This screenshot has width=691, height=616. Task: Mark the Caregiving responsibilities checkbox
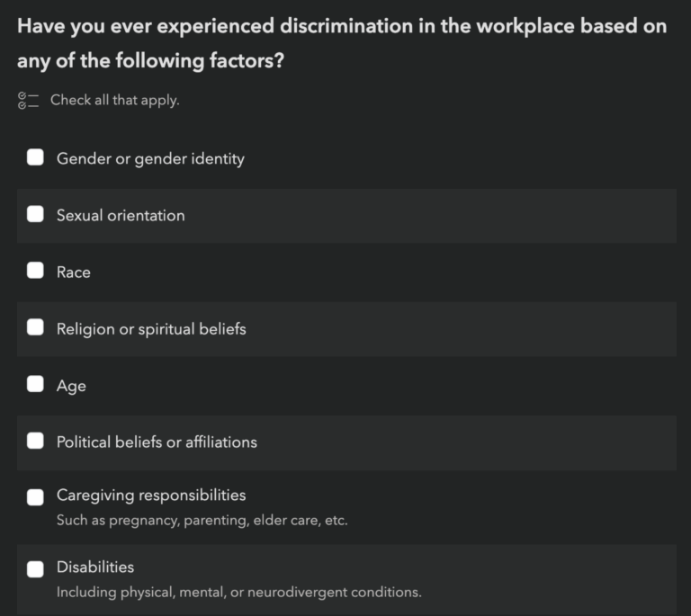pos(35,497)
